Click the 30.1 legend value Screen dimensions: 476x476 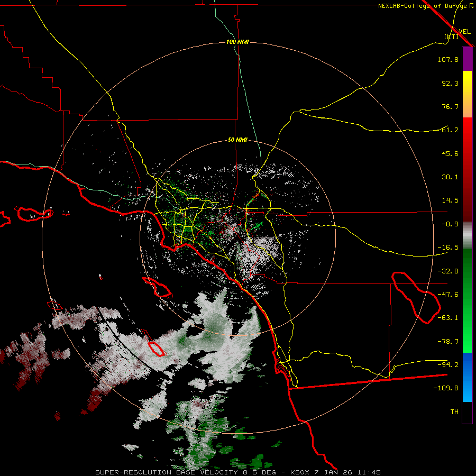coord(450,177)
